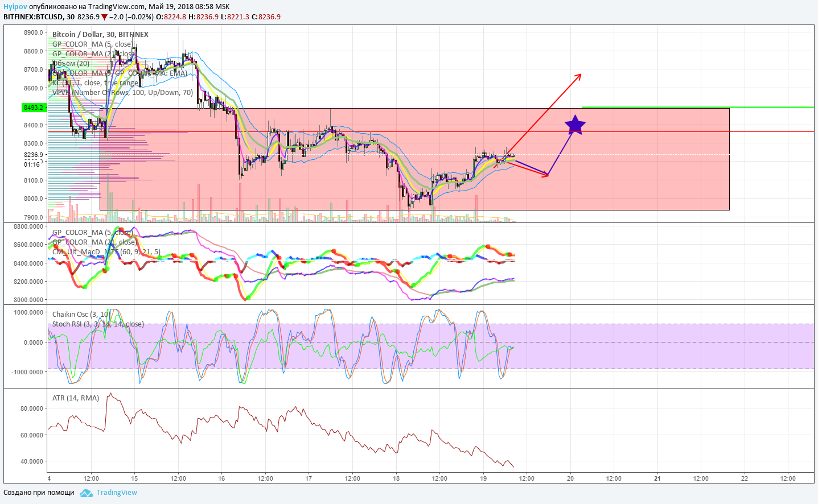Click the −2.0 (−0.02%) change value
This screenshot has width=818, height=504.
(x=131, y=17)
